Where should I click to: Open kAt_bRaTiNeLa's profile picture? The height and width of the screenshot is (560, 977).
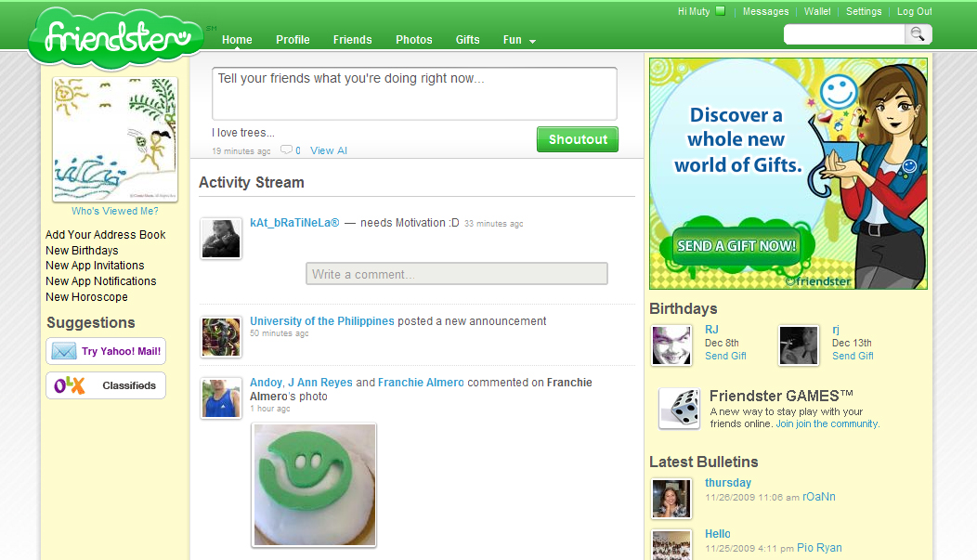(220, 238)
